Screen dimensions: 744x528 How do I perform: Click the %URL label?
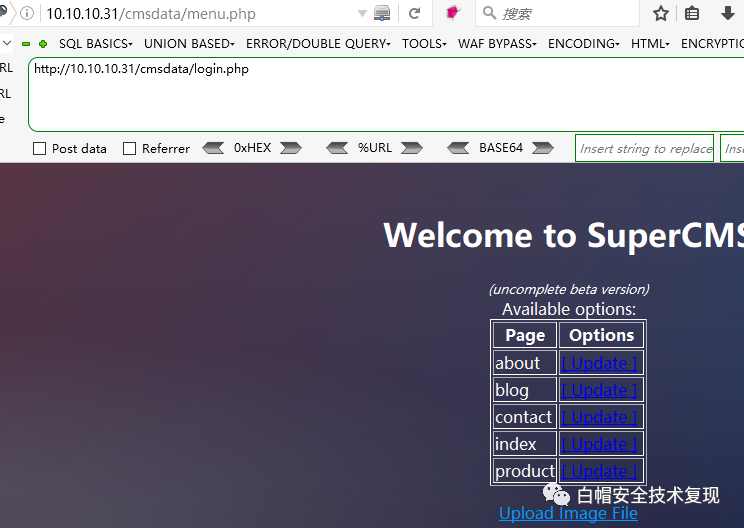(x=375, y=148)
